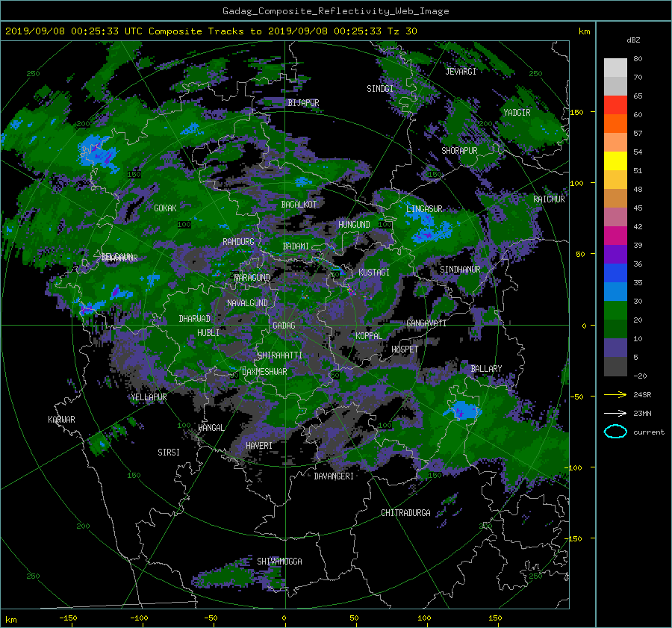Click the yellow 24SR arrow icon
The height and width of the screenshot is (628, 672).
click(615, 394)
